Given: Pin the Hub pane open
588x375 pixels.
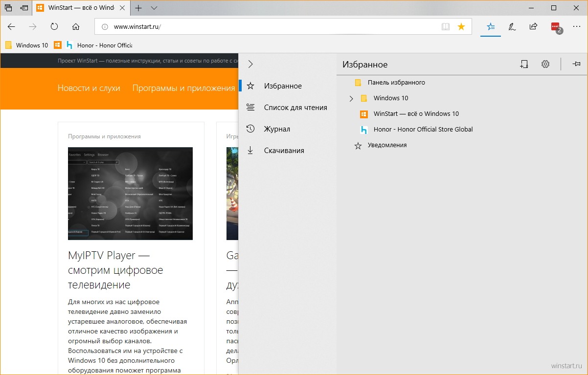Looking at the screenshot, I should (x=576, y=64).
